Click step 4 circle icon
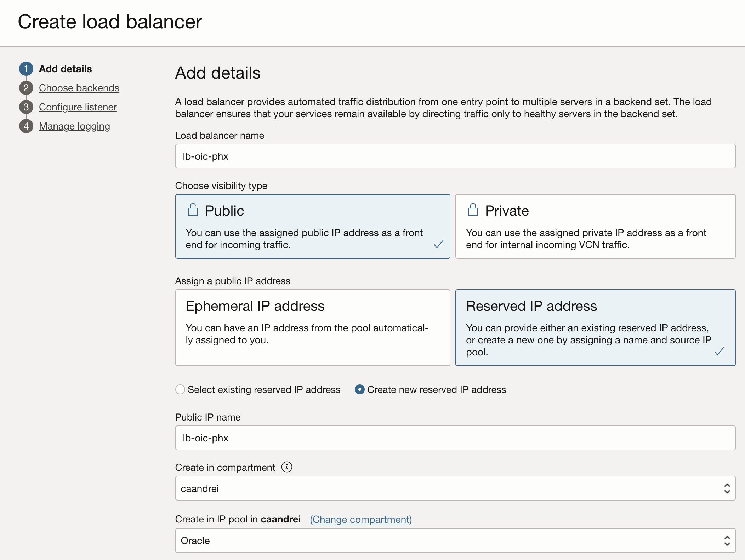Screen dimensions: 745x560 point(26,126)
